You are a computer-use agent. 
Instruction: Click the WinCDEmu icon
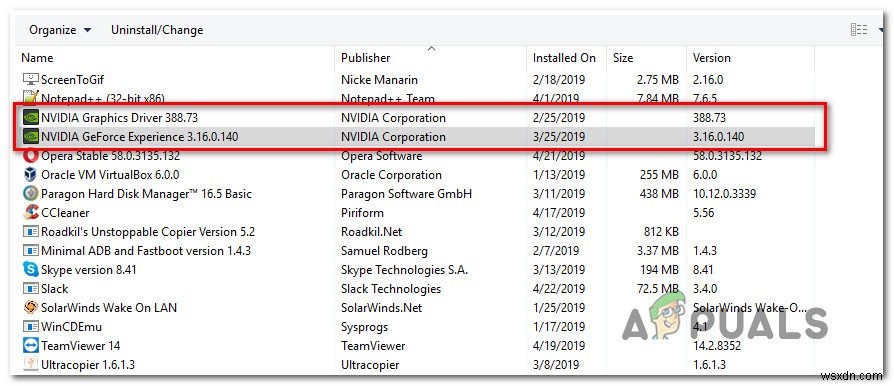click(x=30, y=327)
